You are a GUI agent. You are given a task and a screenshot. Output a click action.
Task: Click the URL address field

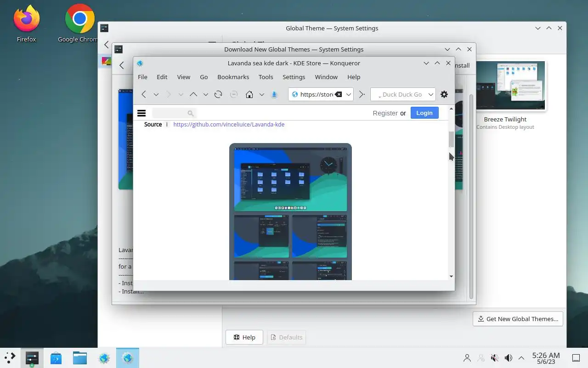[316, 94]
